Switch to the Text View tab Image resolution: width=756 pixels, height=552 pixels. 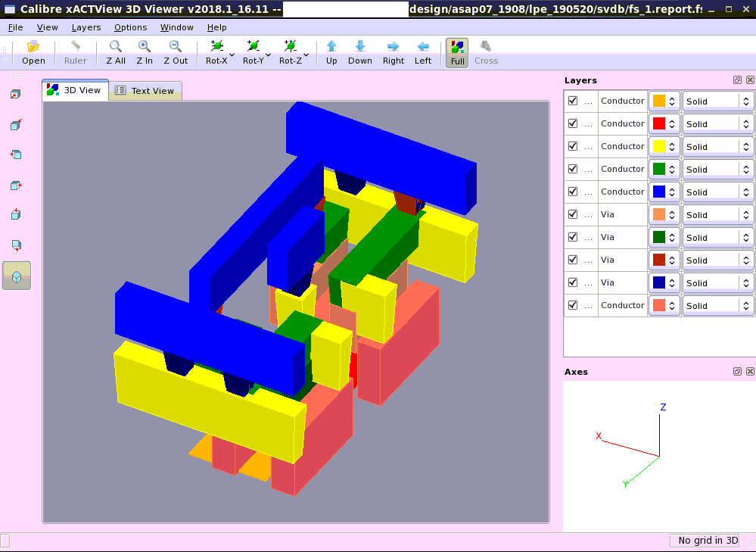coord(145,89)
